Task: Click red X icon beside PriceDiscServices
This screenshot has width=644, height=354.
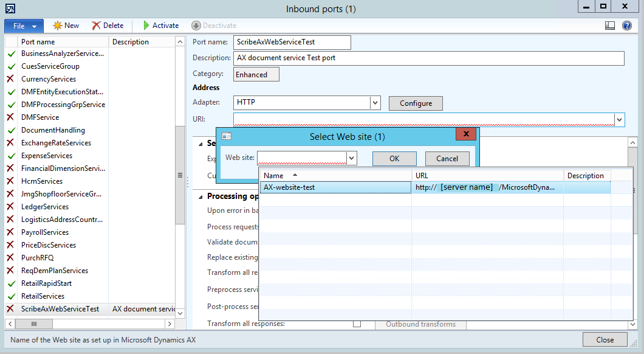Action: 11,245
